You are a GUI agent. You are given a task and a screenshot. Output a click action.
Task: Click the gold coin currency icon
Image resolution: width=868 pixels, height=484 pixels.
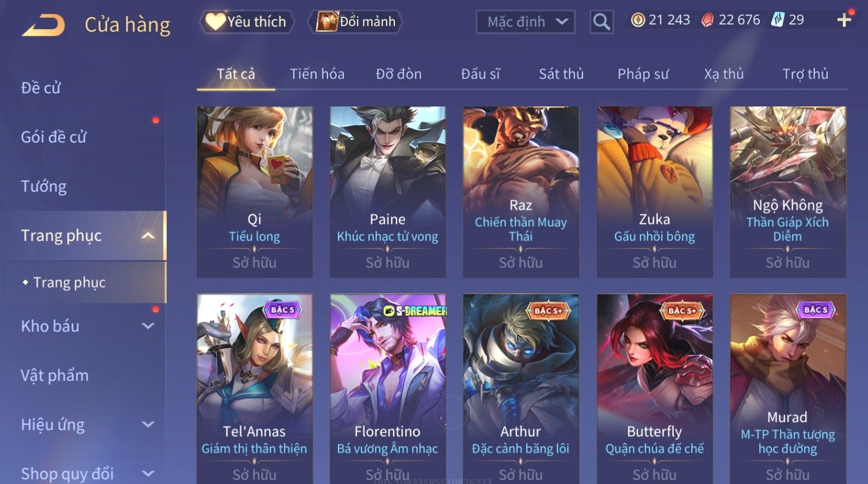[638, 20]
